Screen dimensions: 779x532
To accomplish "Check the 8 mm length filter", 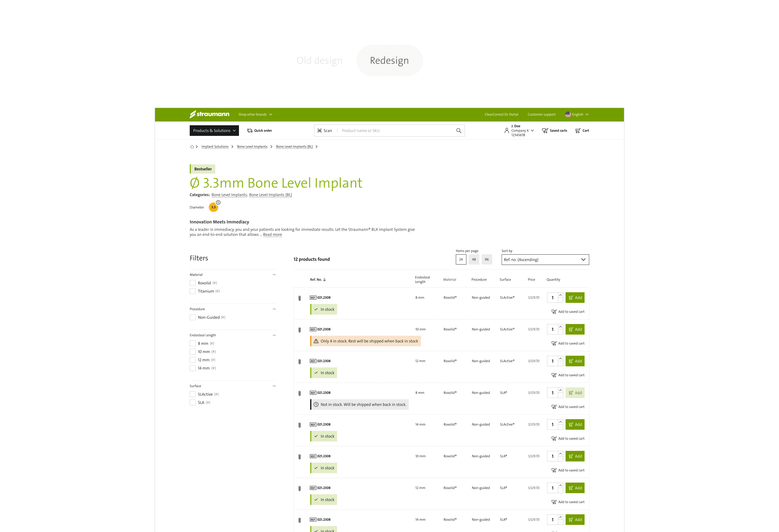I will 193,343.
